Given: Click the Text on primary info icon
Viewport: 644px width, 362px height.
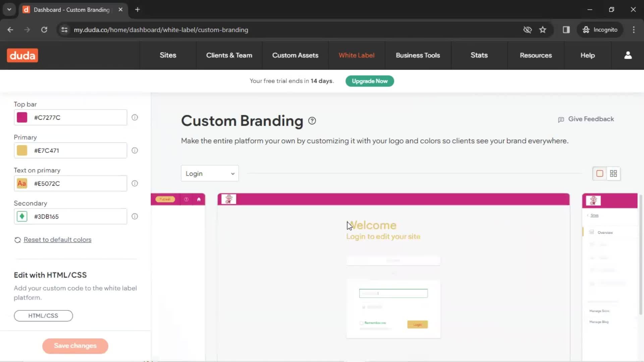Looking at the screenshot, I should click(x=135, y=183).
